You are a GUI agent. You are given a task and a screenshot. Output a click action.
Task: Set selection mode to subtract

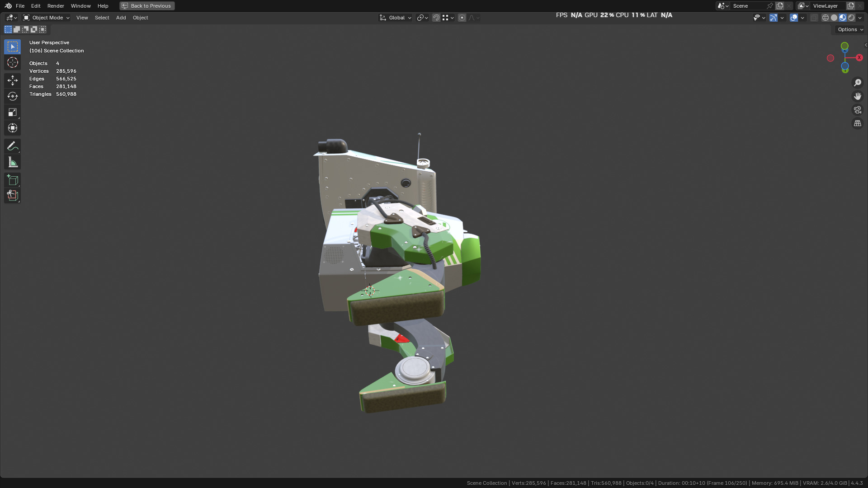tap(25, 29)
